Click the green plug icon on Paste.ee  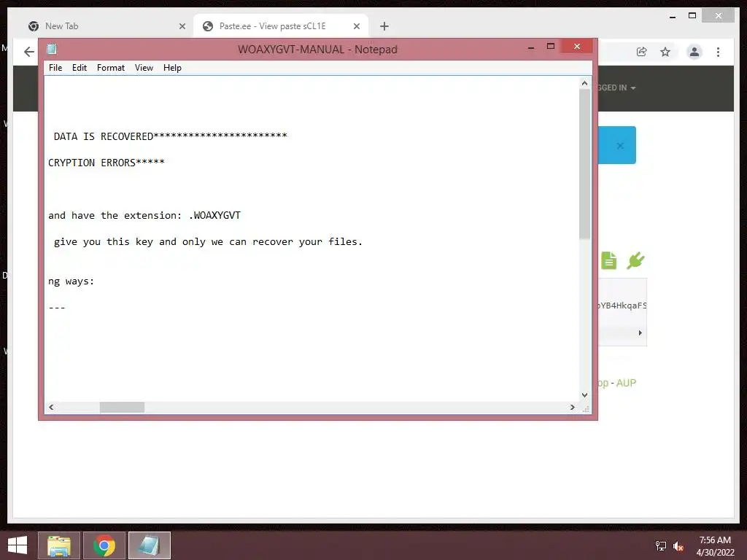[x=635, y=260]
